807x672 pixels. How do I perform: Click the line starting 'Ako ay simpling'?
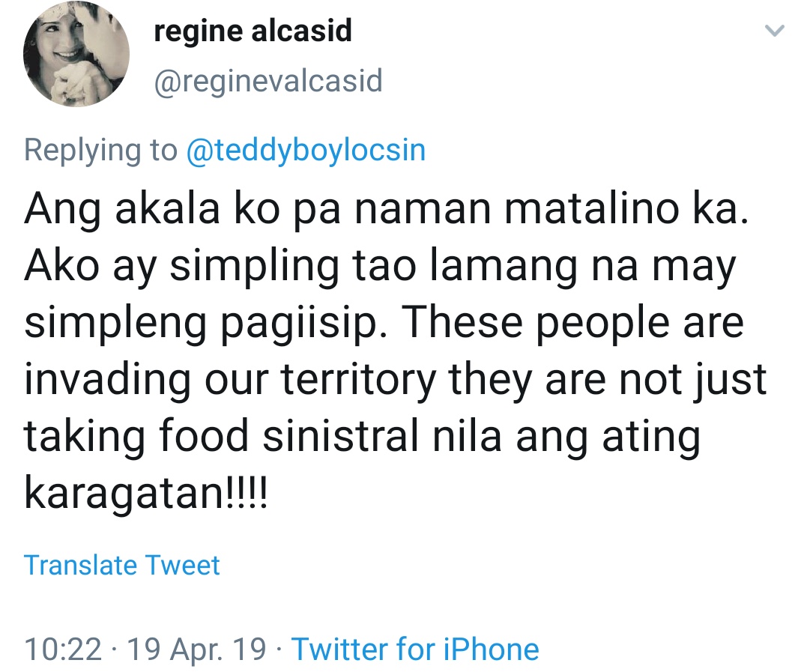pos(381,267)
